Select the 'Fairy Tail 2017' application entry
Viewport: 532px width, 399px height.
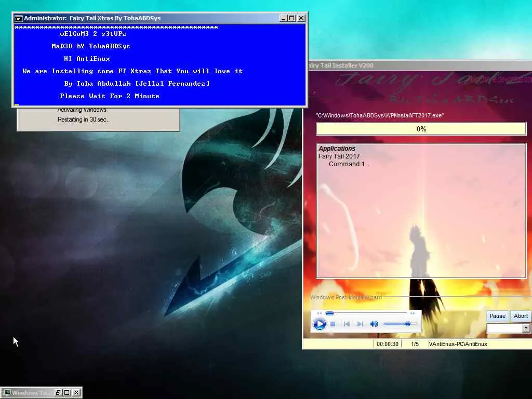(339, 156)
